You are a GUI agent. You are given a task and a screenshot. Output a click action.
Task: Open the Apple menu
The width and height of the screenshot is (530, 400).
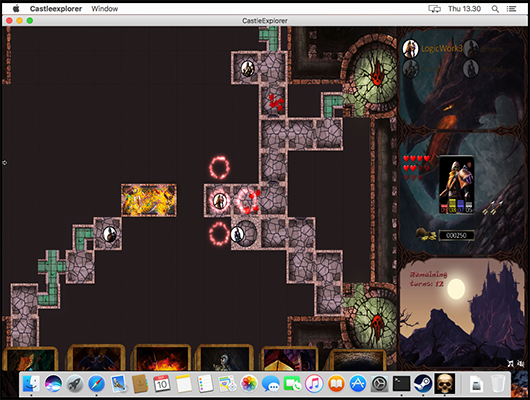[16, 8]
